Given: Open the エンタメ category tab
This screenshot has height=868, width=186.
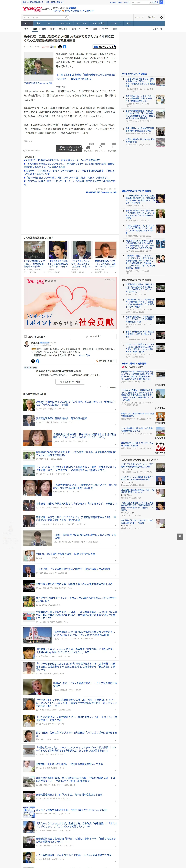Looking at the screenshot, I should (63, 29).
